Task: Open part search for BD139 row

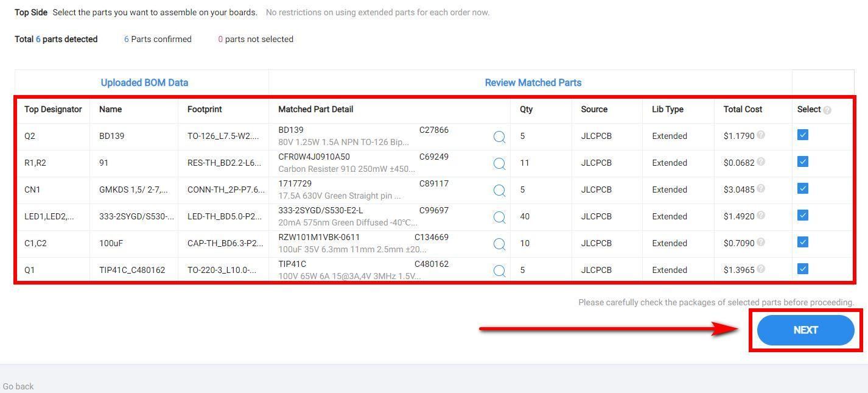Action: coord(499,137)
